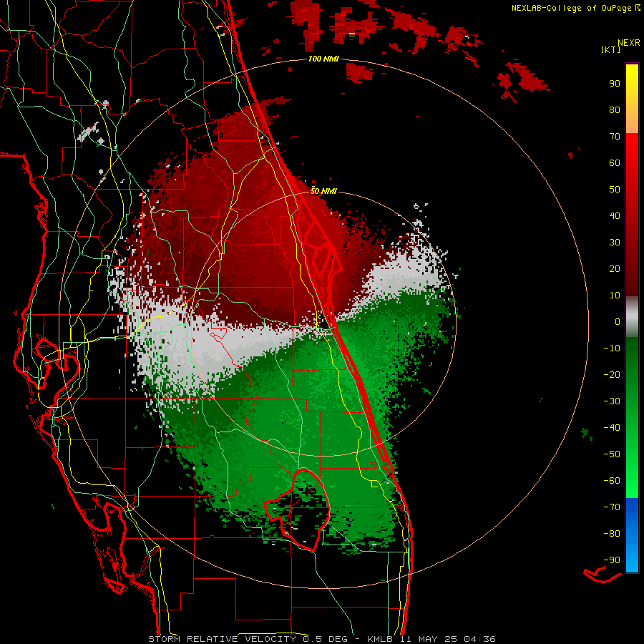Click the 04:36 timestamp text
The width and height of the screenshot is (644, 644).
pos(479,639)
